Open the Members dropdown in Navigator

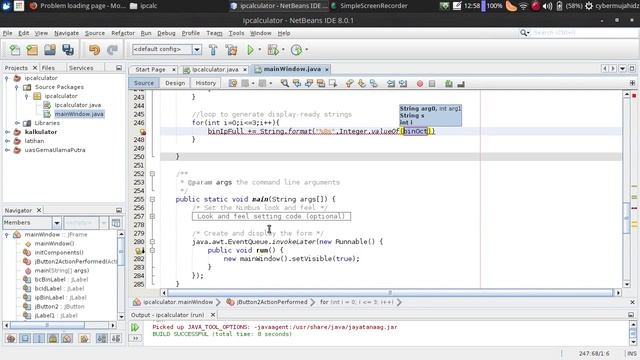pos(56,223)
